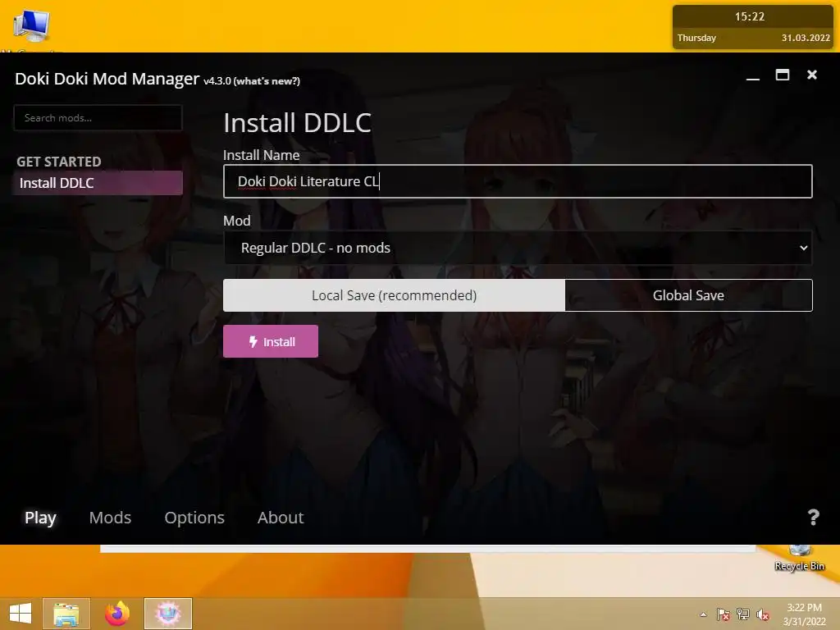
Task: Select the Global Save option
Action: [x=688, y=295]
